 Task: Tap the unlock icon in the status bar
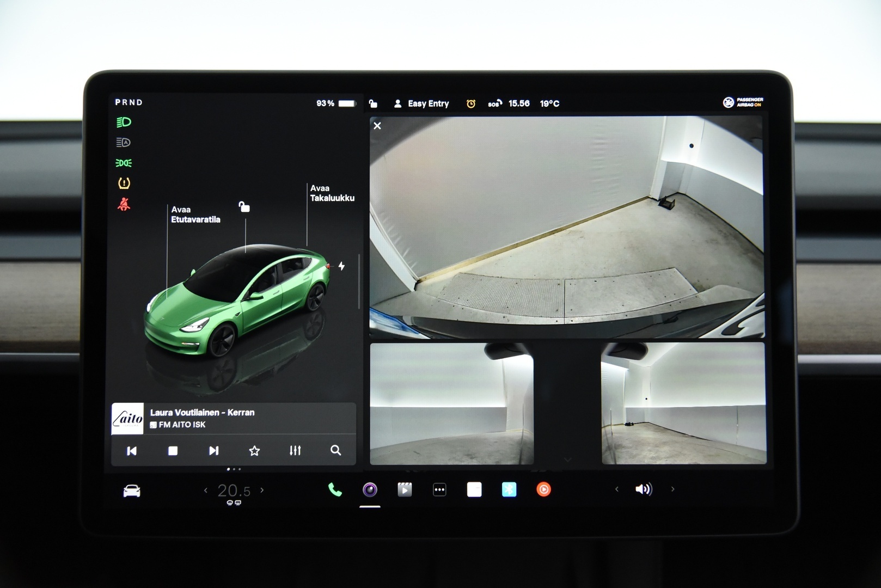click(373, 103)
